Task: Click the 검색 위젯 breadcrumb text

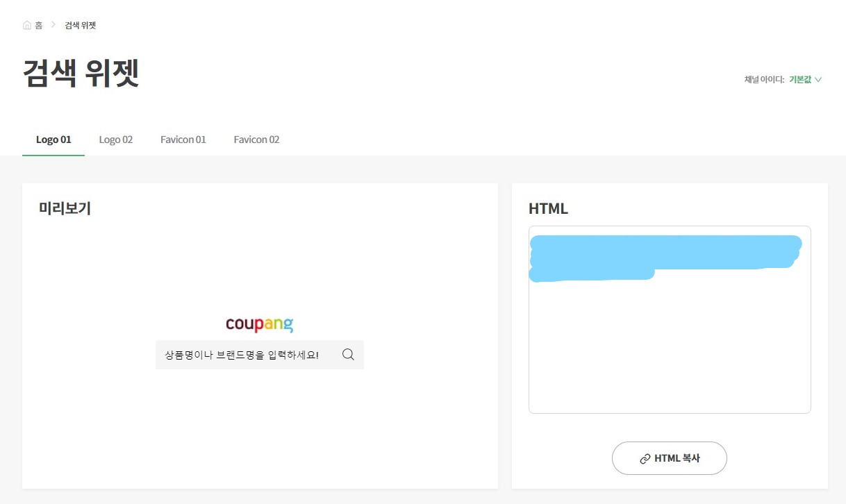Action: click(x=81, y=25)
